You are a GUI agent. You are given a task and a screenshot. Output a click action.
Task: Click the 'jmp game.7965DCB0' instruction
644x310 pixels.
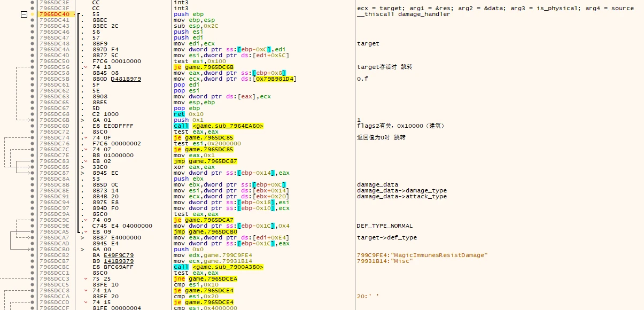point(205,232)
